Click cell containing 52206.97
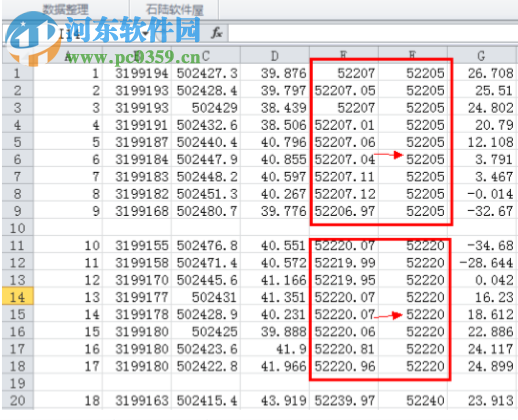This screenshot has height=420, width=518. tap(344, 211)
